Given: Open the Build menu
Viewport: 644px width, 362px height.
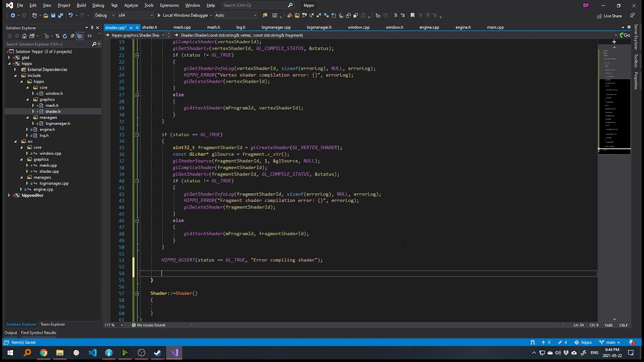Looking at the screenshot, I should pyautogui.click(x=81, y=5).
